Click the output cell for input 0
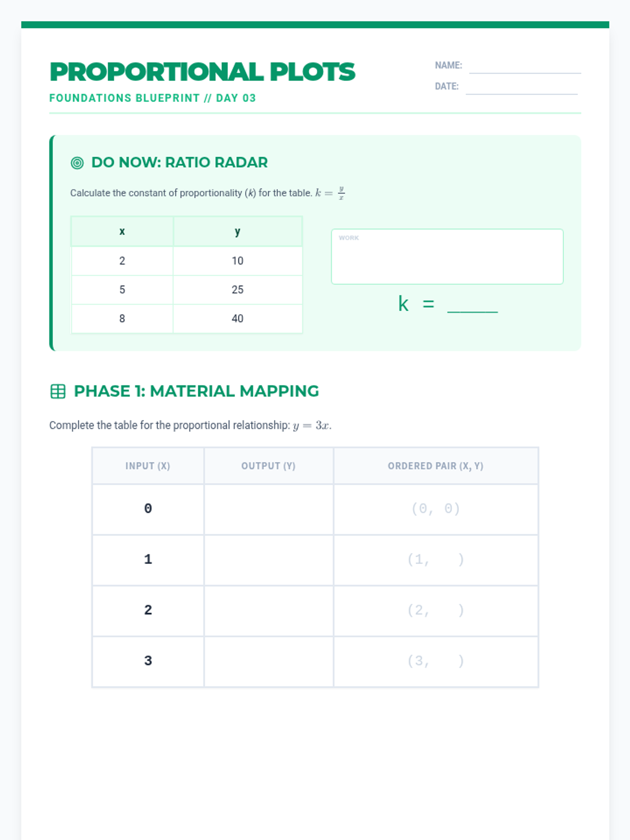The width and height of the screenshot is (630, 840). click(269, 509)
